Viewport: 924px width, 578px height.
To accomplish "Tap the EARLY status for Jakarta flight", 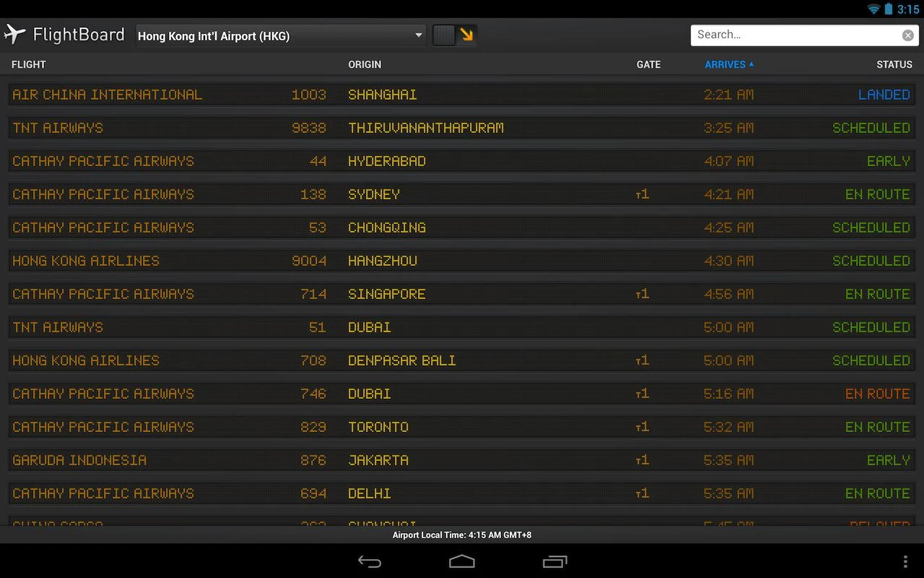I will click(x=889, y=460).
